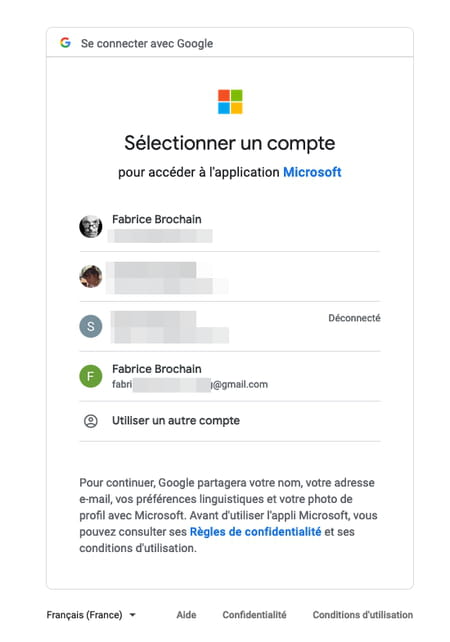Viewport: 450px width, 642px height.
Task: Select the account with gray S avatar
Action: coord(230,327)
